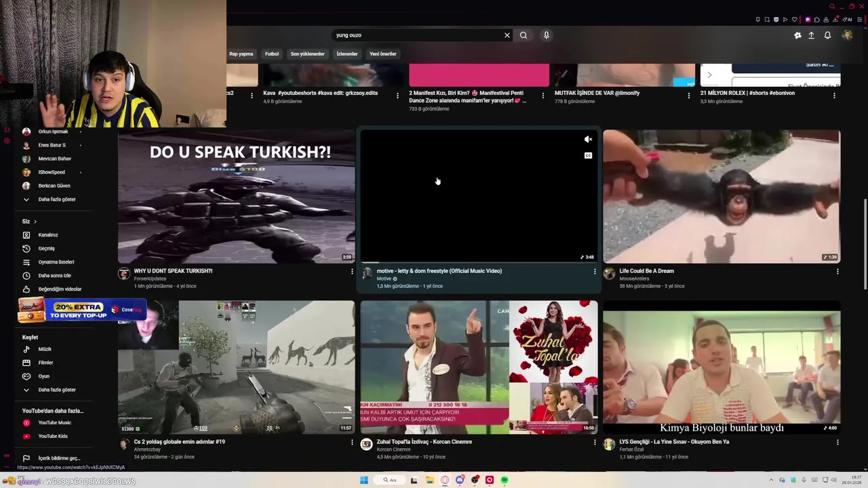
Task: Open the browser AI assistant button
Action: tap(848, 20)
